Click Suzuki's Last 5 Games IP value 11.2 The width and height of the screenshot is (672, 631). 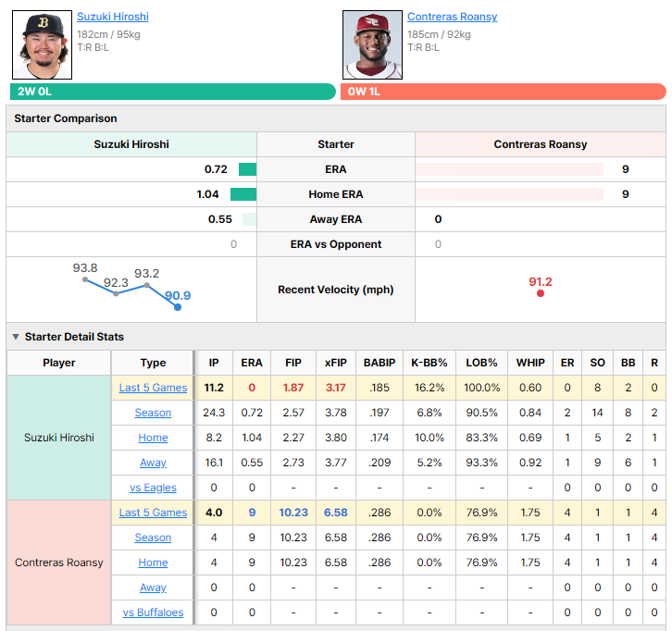click(214, 388)
